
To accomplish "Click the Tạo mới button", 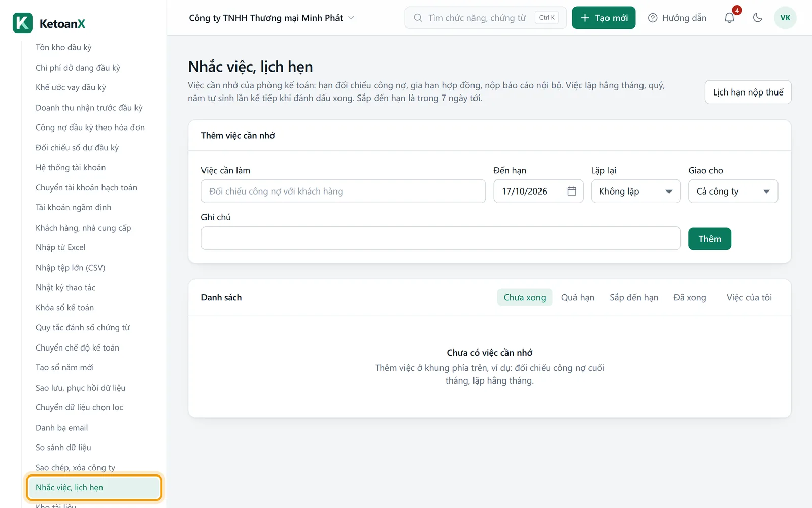I will point(603,18).
